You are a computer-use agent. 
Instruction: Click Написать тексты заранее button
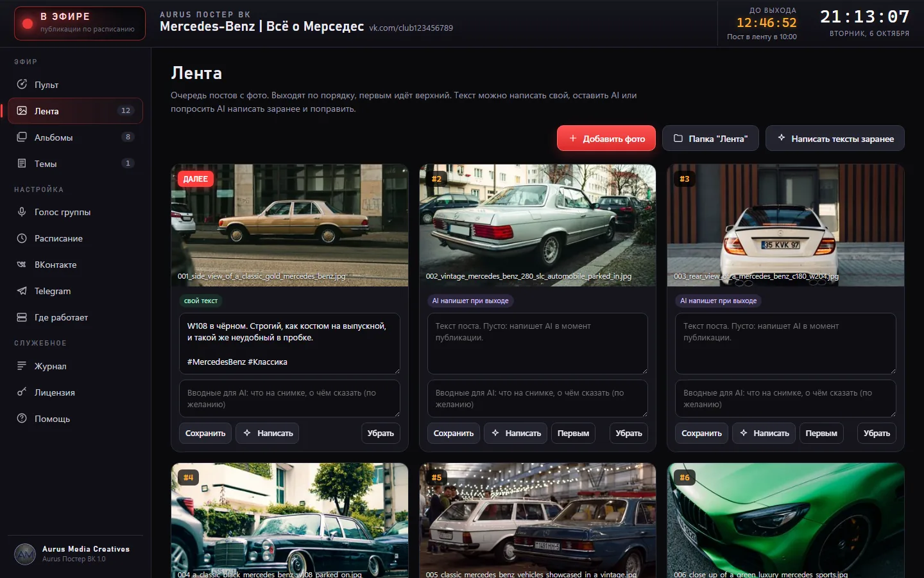click(835, 138)
